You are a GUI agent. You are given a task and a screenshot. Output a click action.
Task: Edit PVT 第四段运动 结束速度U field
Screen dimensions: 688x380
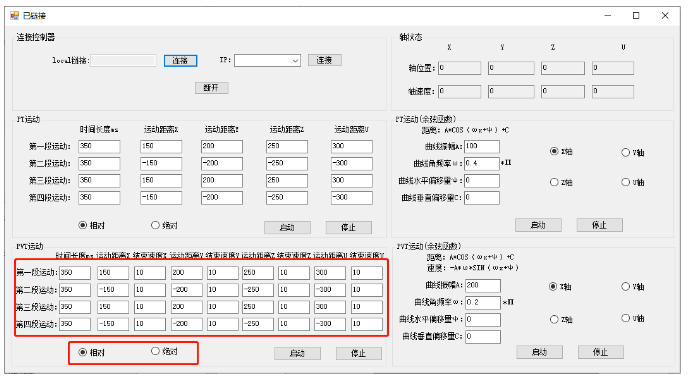(x=366, y=324)
